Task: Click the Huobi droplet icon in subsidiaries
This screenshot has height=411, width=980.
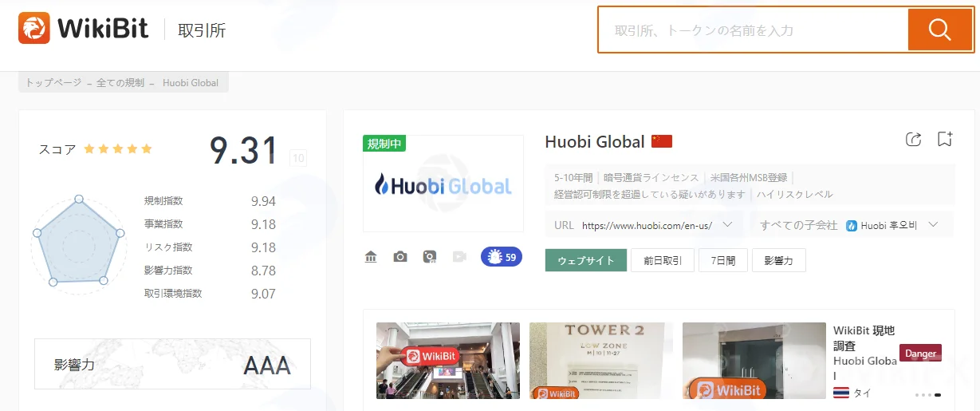Action: tap(852, 226)
